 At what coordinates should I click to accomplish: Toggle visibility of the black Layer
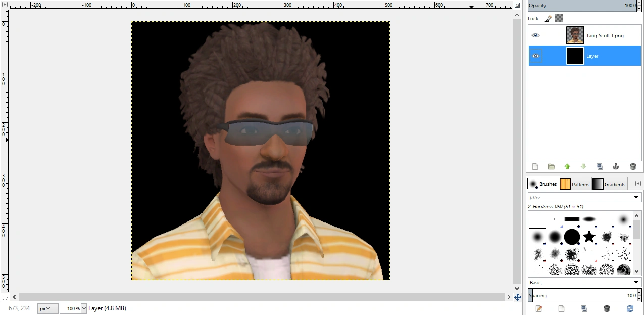536,56
